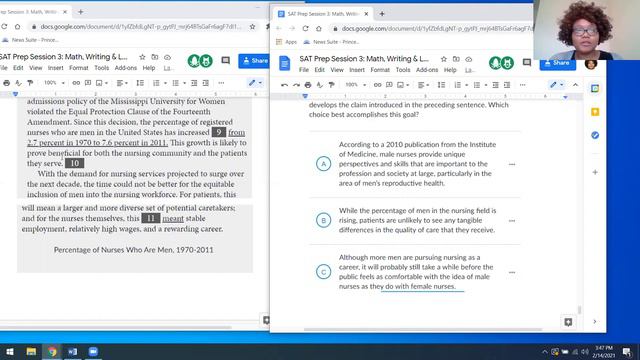Screen dimensions: 640x360
Task: Open the comment history in the right Docs window
Action: point(527,62)
